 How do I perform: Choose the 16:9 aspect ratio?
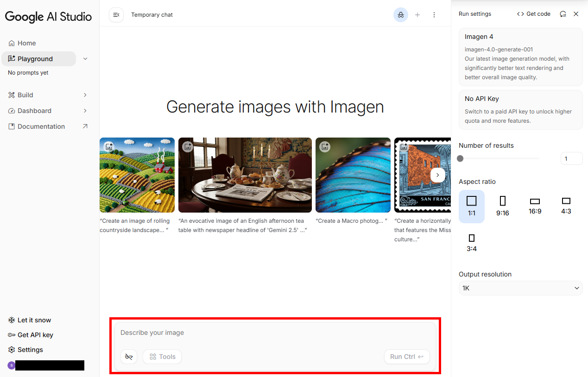pos(535,206)
